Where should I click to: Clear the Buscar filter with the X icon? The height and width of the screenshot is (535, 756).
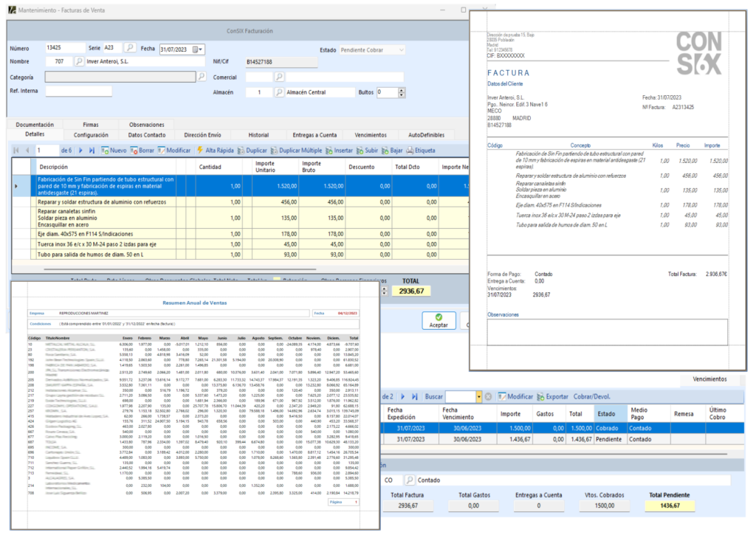pos(488,396)
